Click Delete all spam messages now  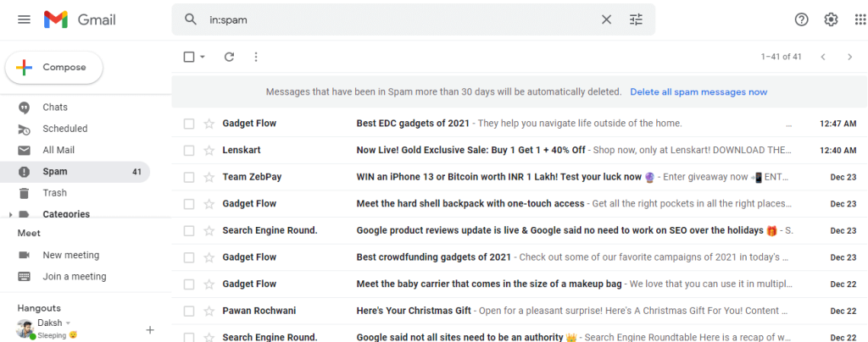pyautogui.click(x=698, y=91)
